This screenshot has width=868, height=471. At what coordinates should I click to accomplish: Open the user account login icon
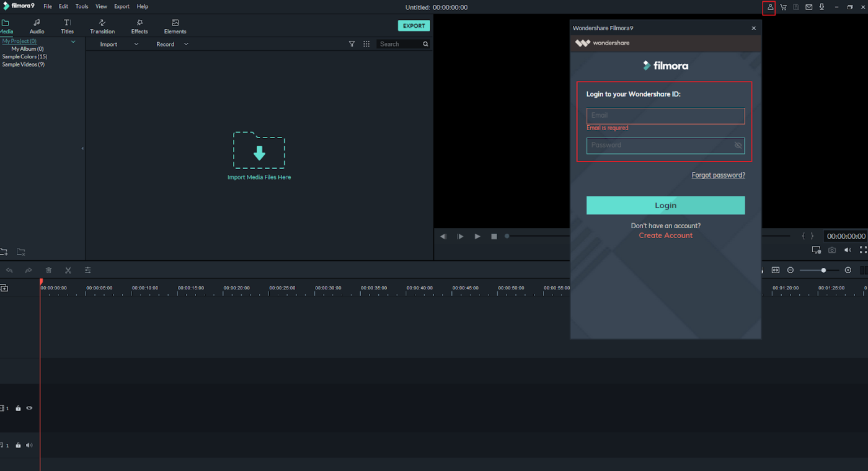tap(769, 7)
